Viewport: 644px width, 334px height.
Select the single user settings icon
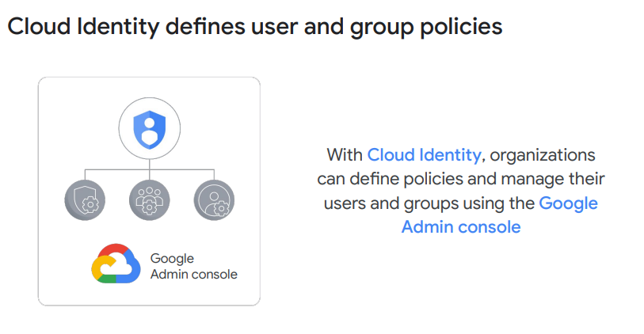coord(214,201)
